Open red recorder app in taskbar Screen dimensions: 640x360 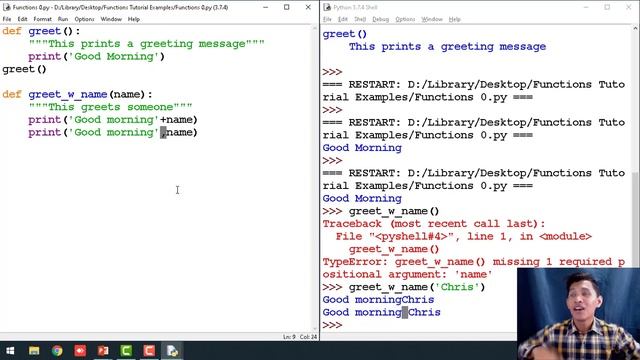(80, 351)
